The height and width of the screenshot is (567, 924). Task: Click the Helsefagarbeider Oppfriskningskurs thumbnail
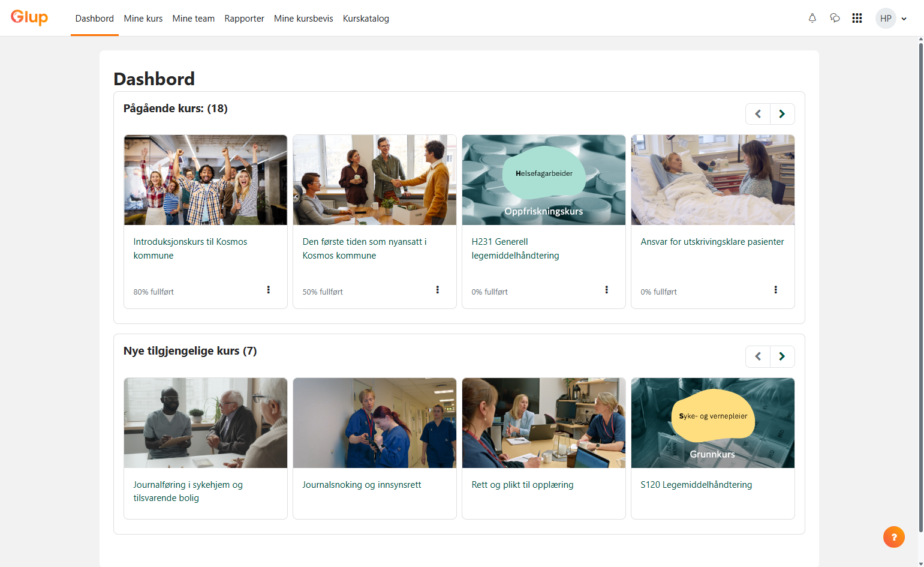pyautogui.click(x=544, y=180)
